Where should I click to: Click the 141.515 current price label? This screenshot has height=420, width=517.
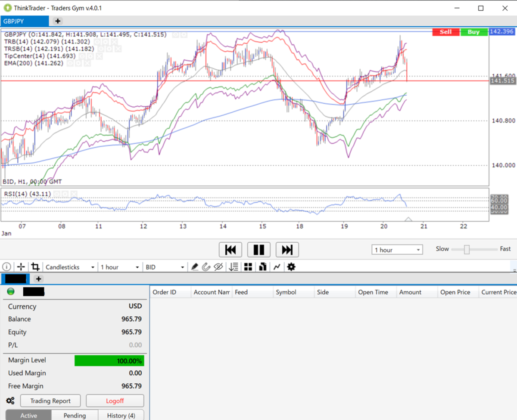pos(502,81)
